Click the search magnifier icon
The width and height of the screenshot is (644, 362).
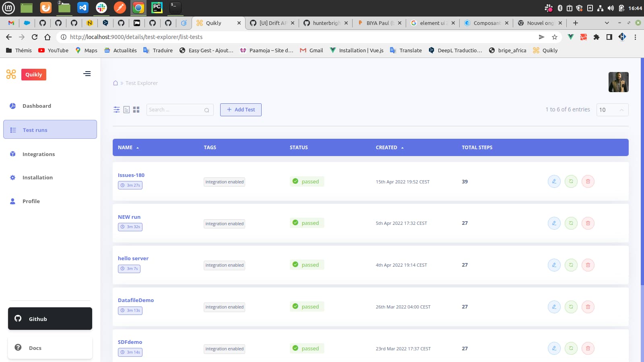206,110
